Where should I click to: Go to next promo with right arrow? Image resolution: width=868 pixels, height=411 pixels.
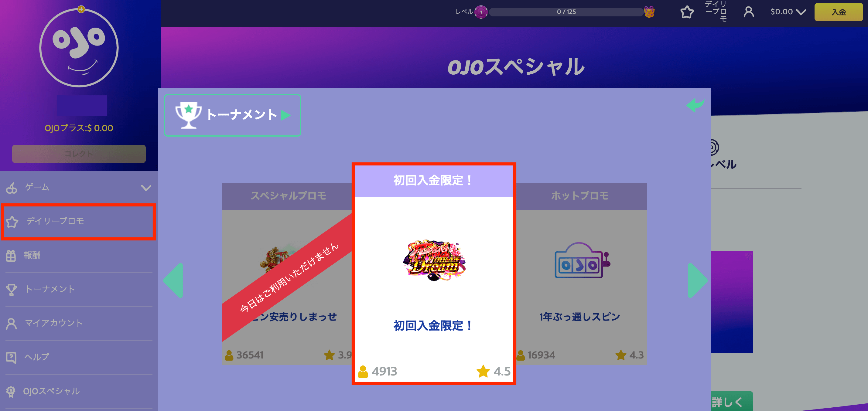click(x=697, y=280)
